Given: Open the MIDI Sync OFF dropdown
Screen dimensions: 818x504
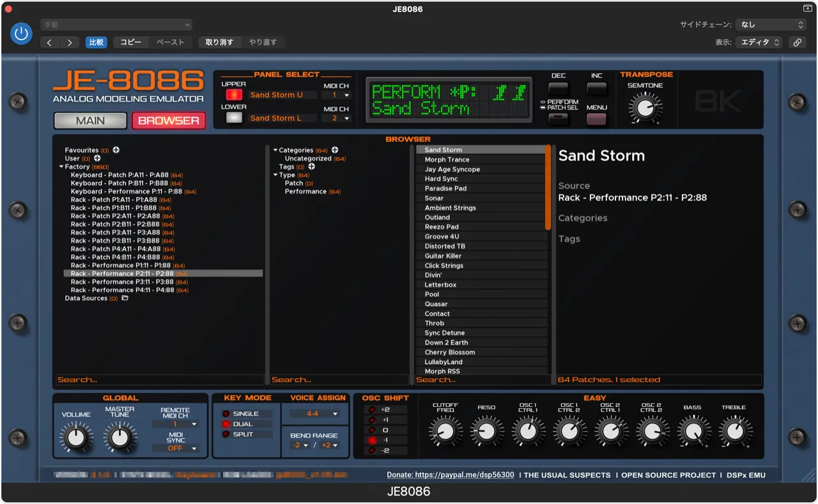Looking at the screenshot, I should pos(176,448).
